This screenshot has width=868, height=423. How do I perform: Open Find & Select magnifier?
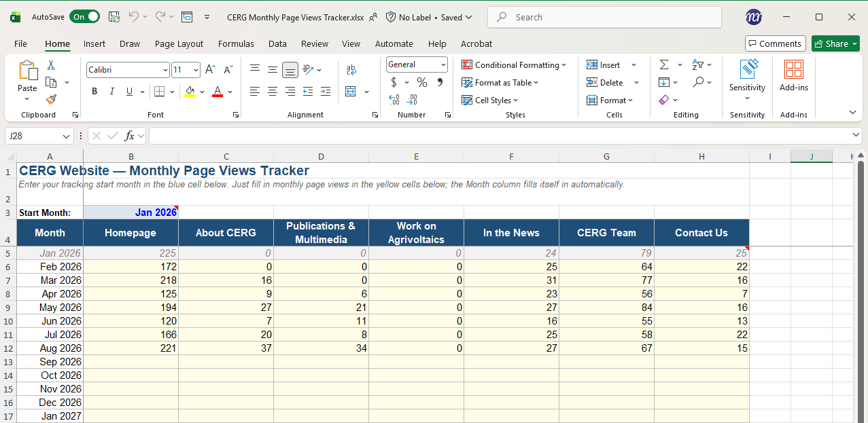click(x=698, y=82)
